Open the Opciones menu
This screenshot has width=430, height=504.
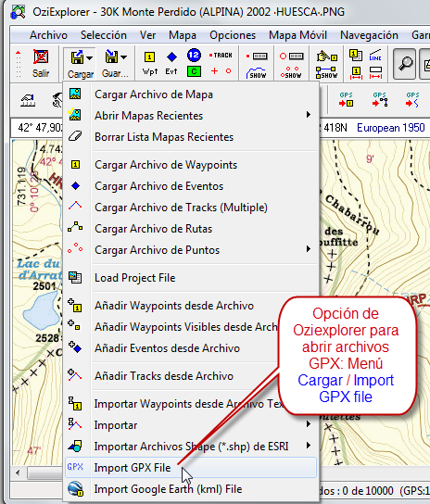click(x=233, y=35)
